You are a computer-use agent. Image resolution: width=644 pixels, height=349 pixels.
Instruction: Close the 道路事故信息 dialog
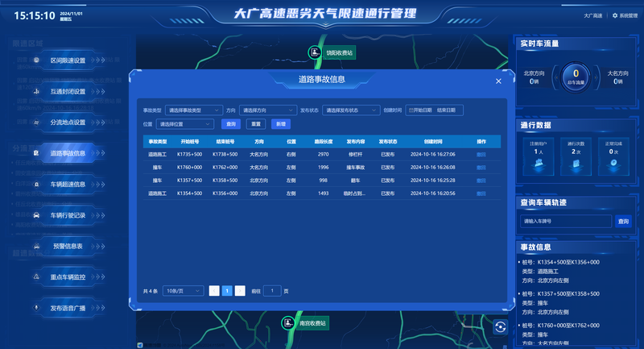point(498,81)
